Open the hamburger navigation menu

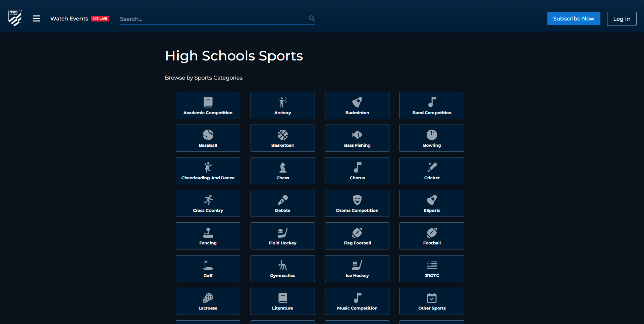pyautogui.click(x=37, y=18)
